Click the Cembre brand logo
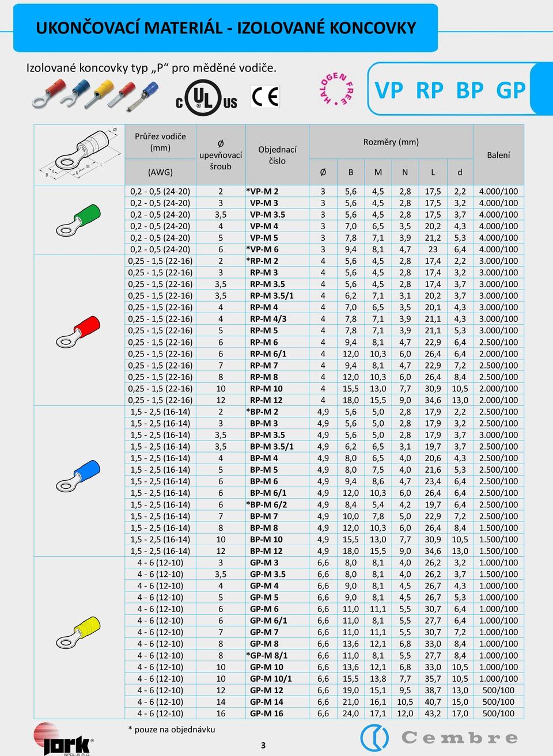 pos(440,738)
